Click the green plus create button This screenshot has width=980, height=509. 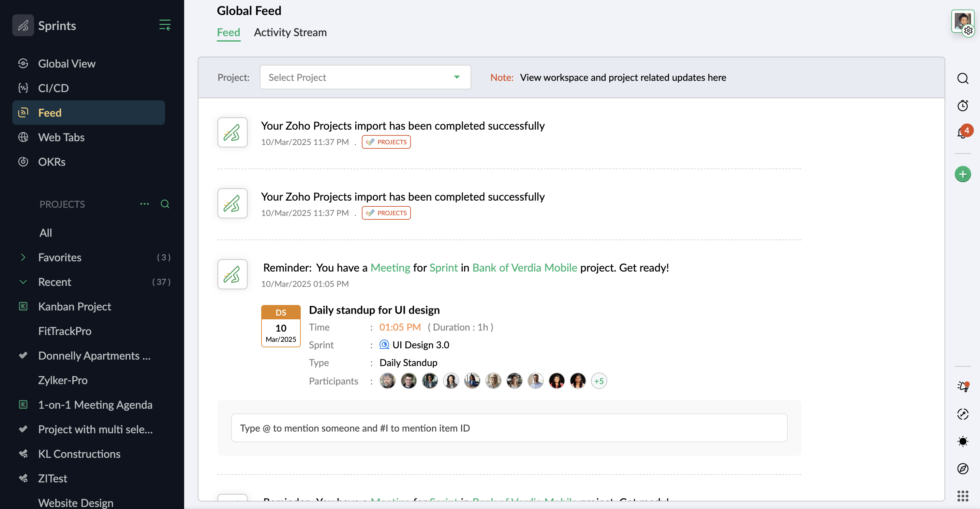coord(963,174)
